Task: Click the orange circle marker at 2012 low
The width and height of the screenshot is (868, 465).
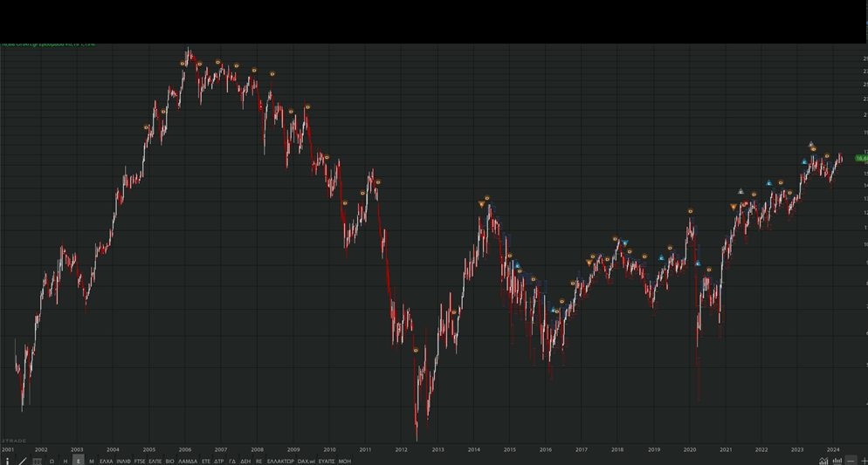Action: click(x=416, y=350)
